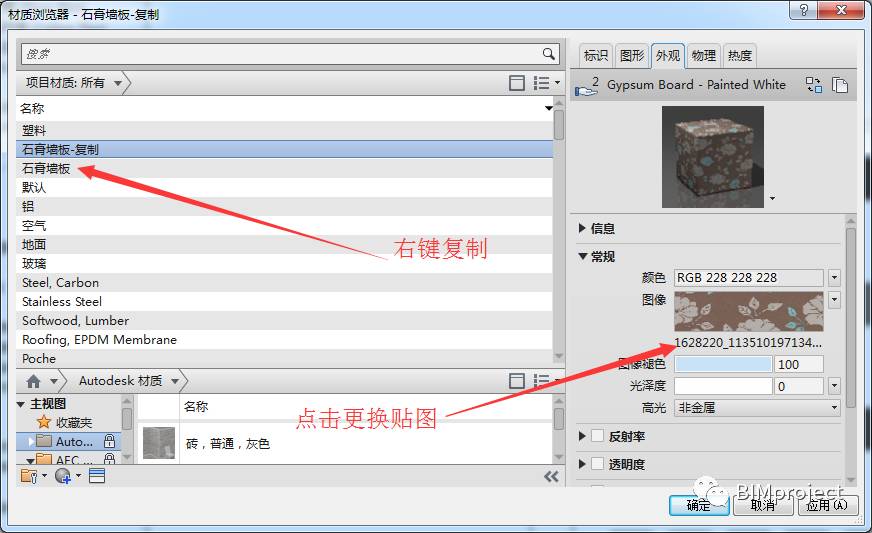Switch to the 标识 tab
This screenshot has width=872, height=533.
596,55
